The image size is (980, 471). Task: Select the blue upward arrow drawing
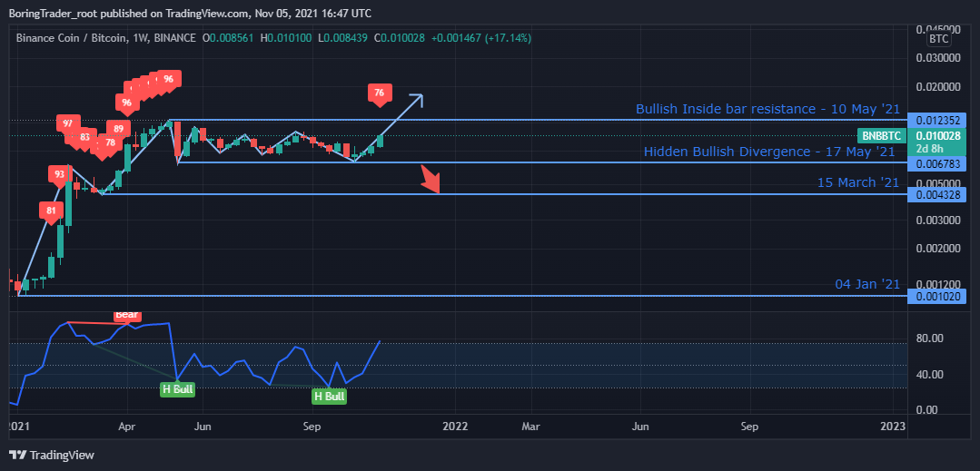tap(405, 112)
